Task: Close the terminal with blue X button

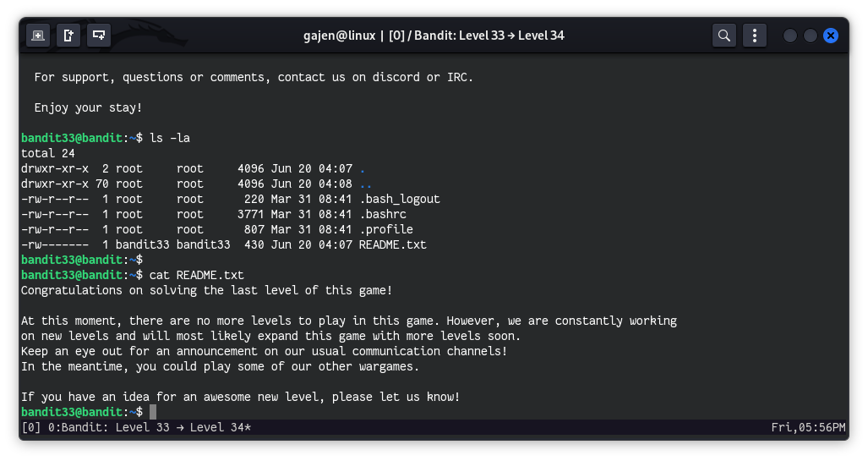Action: 831,36
